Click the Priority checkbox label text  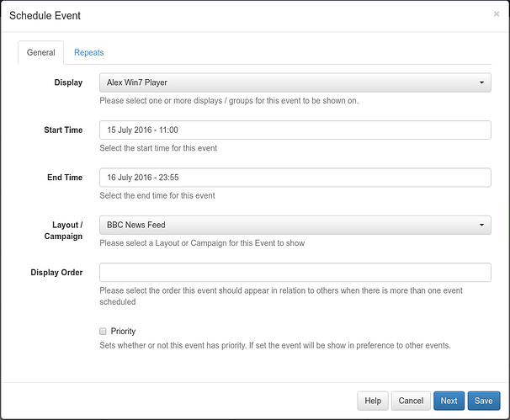[123, 332]
